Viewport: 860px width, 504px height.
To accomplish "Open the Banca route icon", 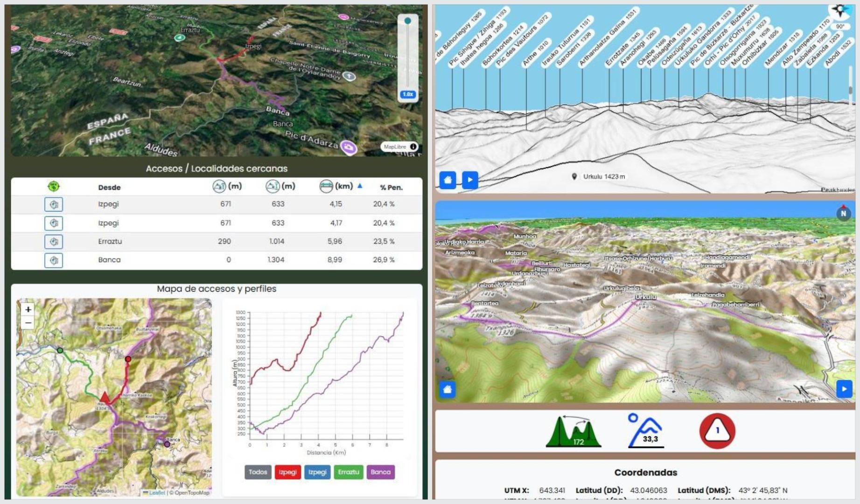I will [54, 260].
